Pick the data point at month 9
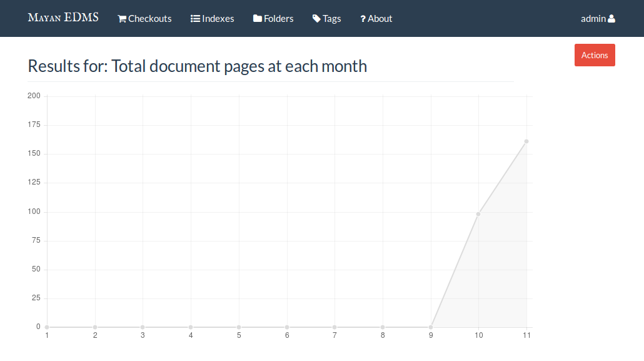This screenshot has width=644, height=361. (431, 327)
